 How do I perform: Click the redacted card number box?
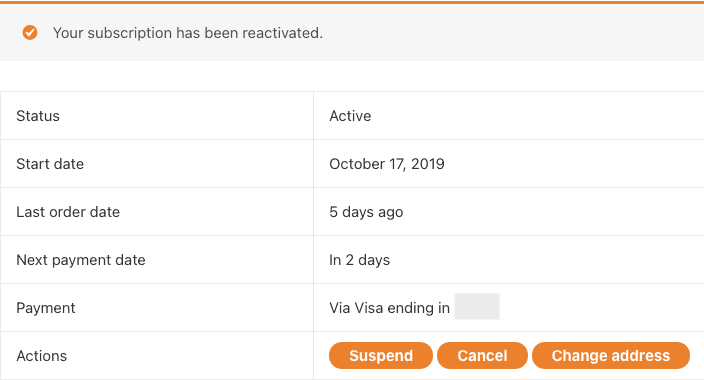pyautogui.click(x=477, y=306)
